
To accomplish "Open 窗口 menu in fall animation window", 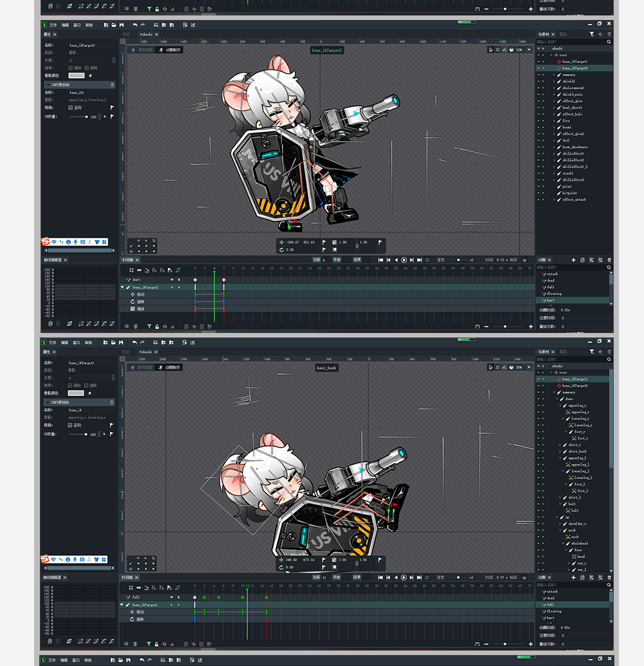I will pos(77,343).
